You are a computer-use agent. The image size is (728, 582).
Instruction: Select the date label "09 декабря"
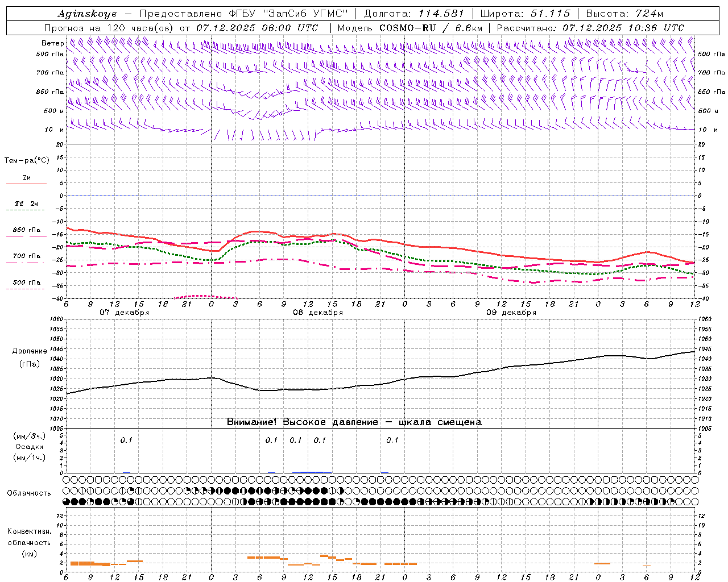[x=511, y=313]
